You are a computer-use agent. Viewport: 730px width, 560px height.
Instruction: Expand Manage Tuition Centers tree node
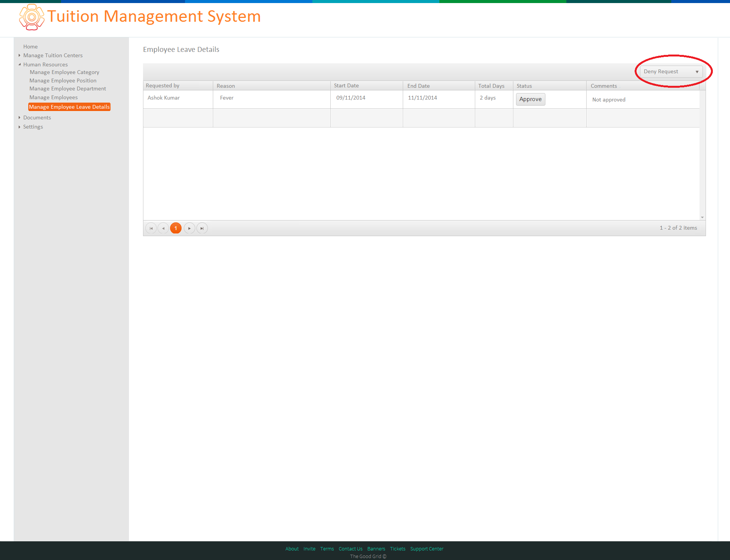point(19,55)
